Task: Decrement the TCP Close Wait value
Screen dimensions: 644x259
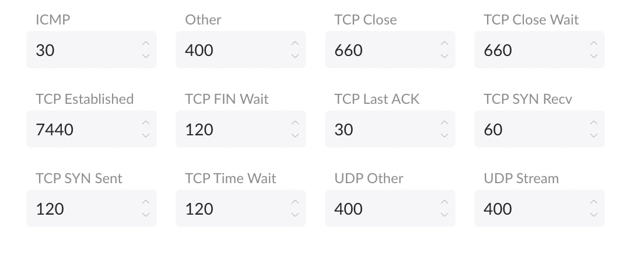Action: pyautogui.click(x=594, y=56)
